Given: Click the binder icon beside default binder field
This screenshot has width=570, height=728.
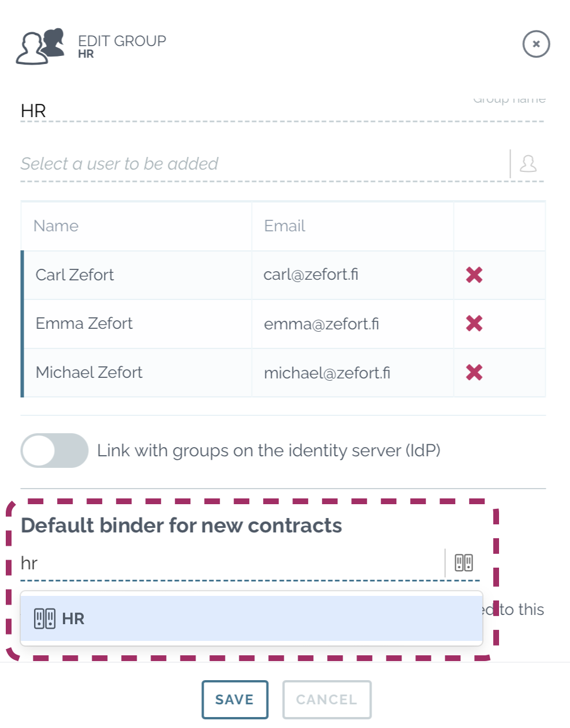Looking at the screenshot, I should click(464, 562).
